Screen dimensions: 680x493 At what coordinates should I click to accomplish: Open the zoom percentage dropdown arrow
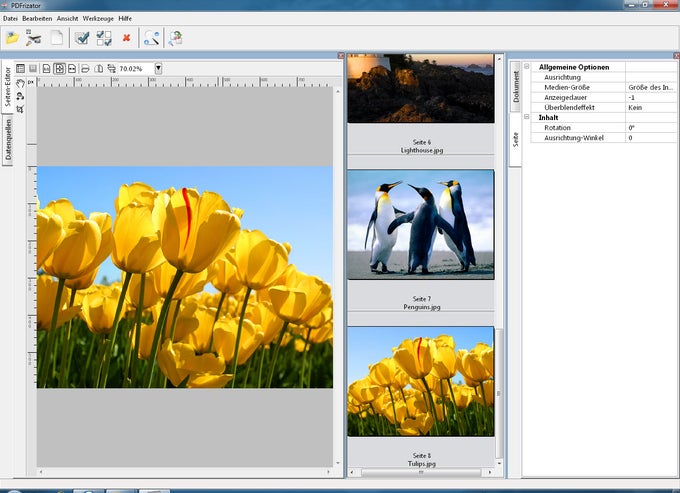[x=158, y=69]
